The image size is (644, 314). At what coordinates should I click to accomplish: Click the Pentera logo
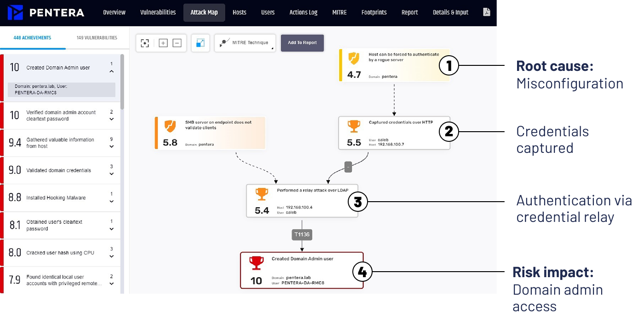pyautogui.click(x=46, y=12)
